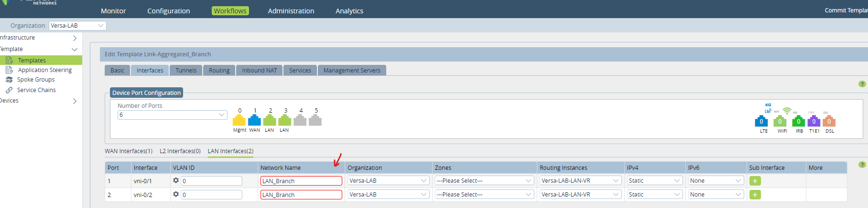Image resolution: width=868 pixels, height=208 pixels.
Task: Switch to the Basic tab
Action: click(117, 70)
